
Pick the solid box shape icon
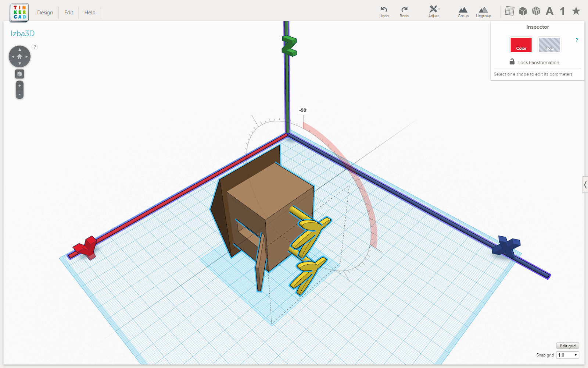(523, 11)
